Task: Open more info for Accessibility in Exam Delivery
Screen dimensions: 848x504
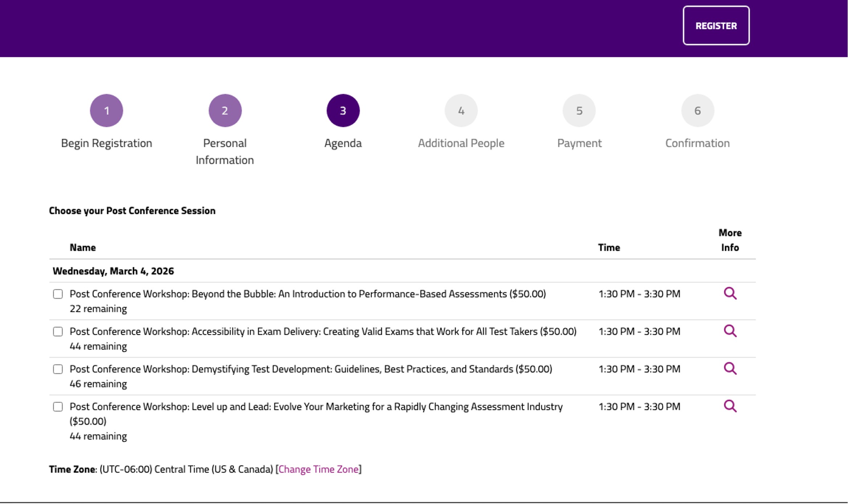Action: pos(730,331)
